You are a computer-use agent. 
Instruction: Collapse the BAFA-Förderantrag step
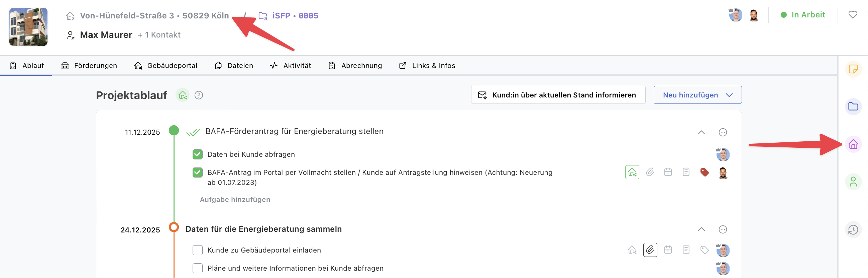point(701,132)
